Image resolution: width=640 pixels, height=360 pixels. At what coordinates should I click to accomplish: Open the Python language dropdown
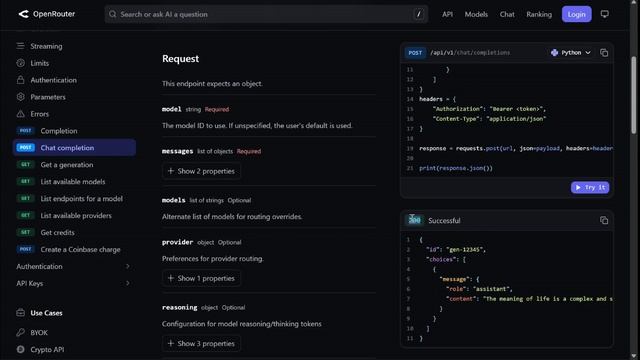[571, 53]
